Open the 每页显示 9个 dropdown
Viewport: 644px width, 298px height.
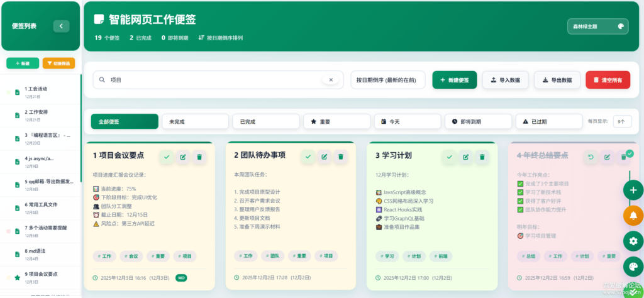coord(622,121)
